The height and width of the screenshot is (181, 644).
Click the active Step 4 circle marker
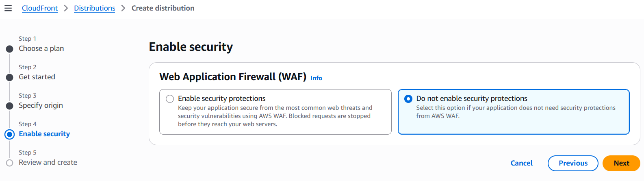point(10,134)
